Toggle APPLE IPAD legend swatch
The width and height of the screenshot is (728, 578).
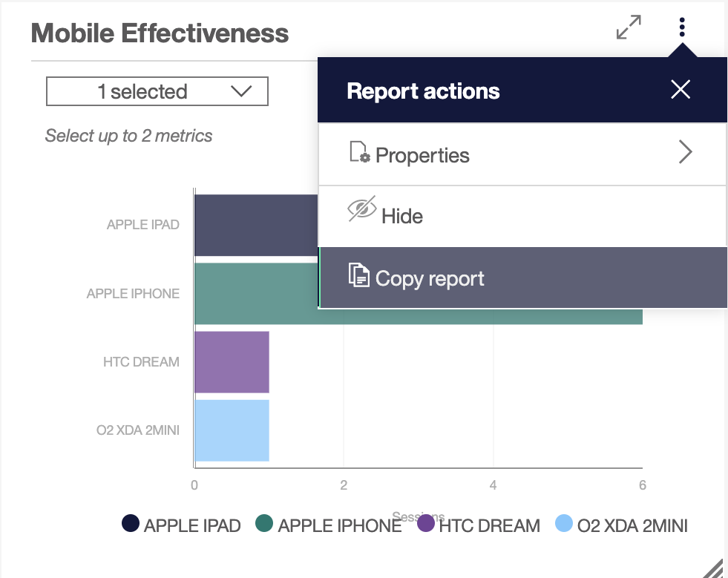point(131,524)
